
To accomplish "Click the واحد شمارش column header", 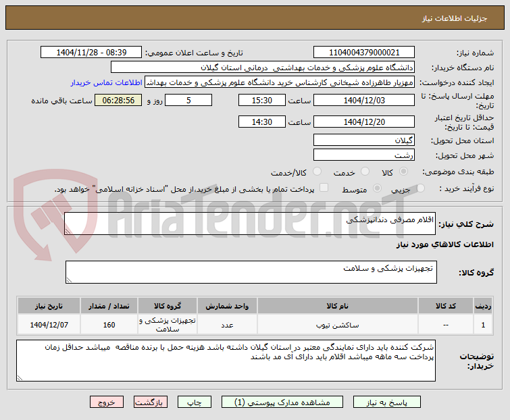I will coord(227,306).
